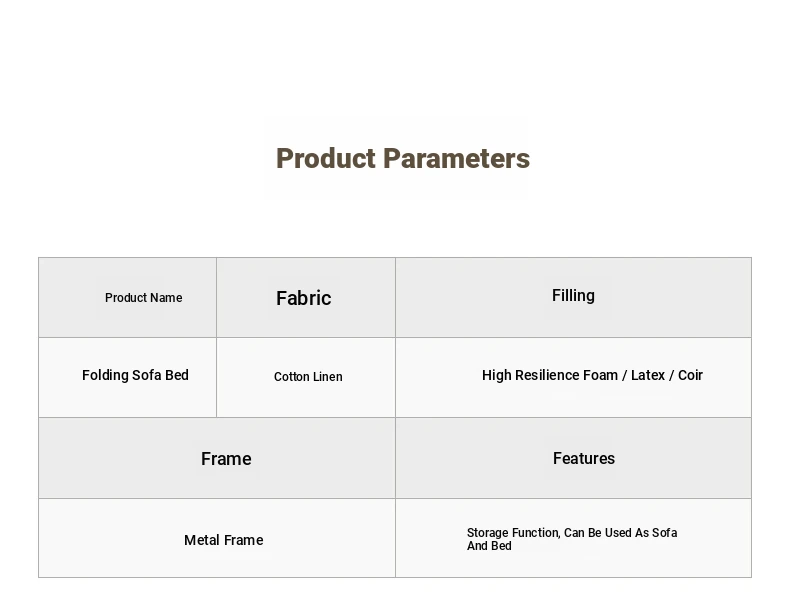Viewport: 790px width, 613px height.
Task: Click High Resilience Foam in filling value
Action: pyautogui.click(x=550, y=375)
